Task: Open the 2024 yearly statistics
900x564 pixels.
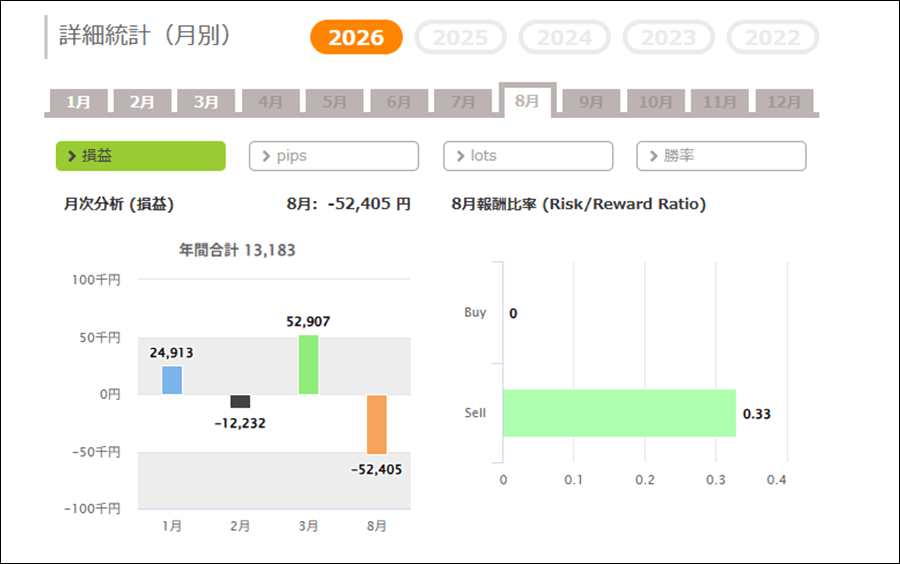Action: pos(564,37)
